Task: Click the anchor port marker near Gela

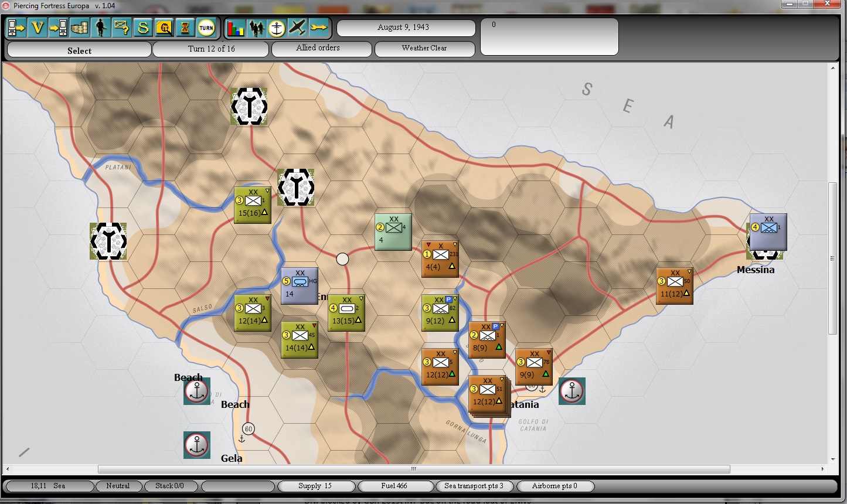Action: click(196, 445)
